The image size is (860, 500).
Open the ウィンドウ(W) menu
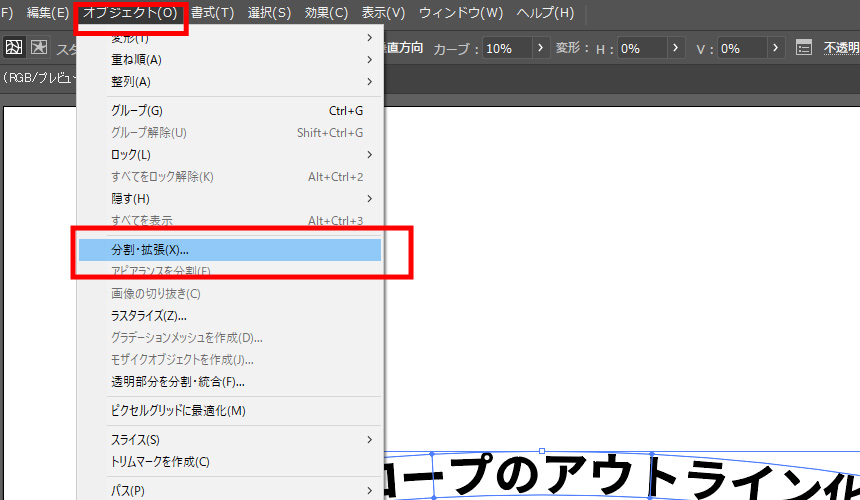[x=462, y=13]
